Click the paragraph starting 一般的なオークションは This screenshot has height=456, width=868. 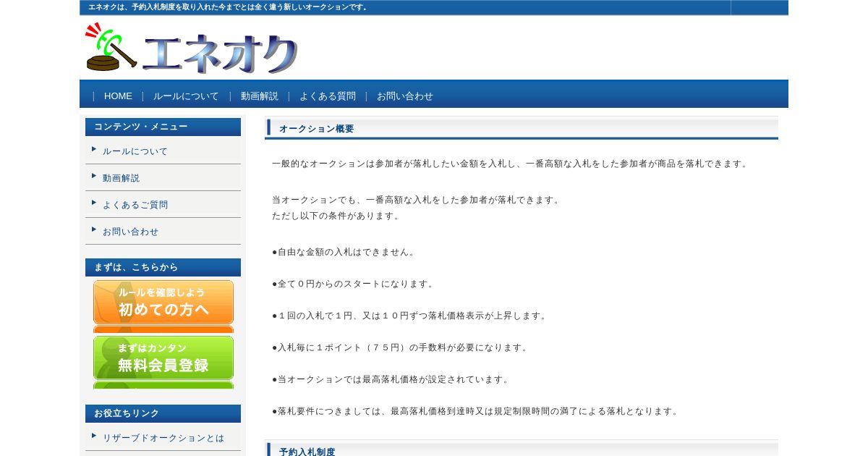point(511,164)
